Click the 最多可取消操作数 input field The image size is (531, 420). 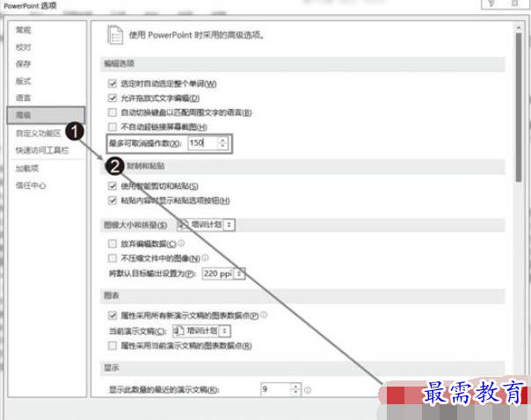202,143
